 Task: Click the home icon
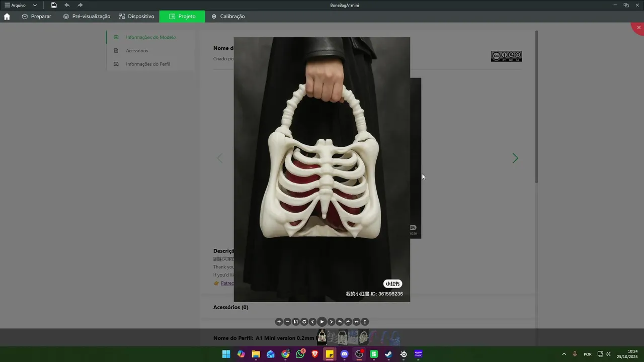(7, 16)
